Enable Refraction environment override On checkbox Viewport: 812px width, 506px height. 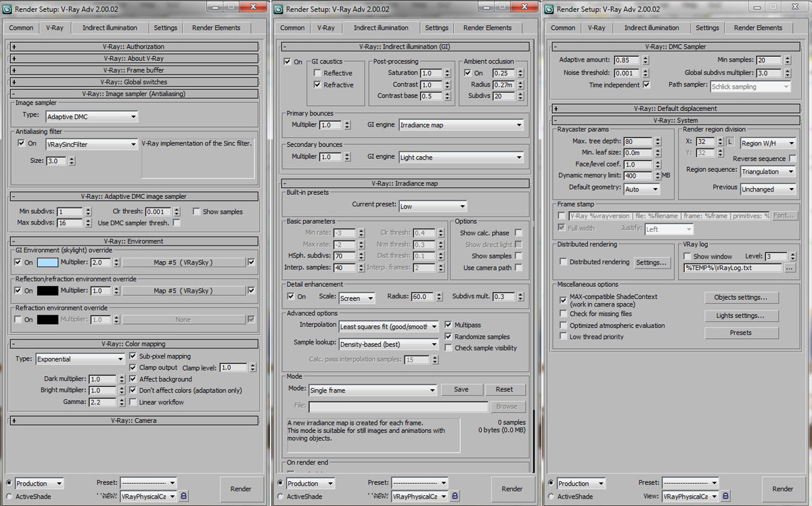tap(20, 319)
